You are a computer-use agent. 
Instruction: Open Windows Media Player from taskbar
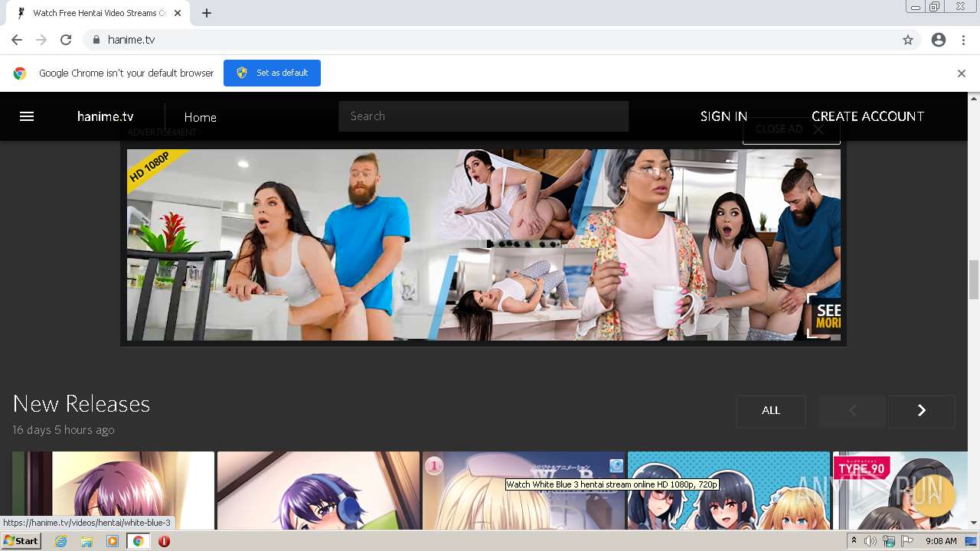[x=113, y=541]
